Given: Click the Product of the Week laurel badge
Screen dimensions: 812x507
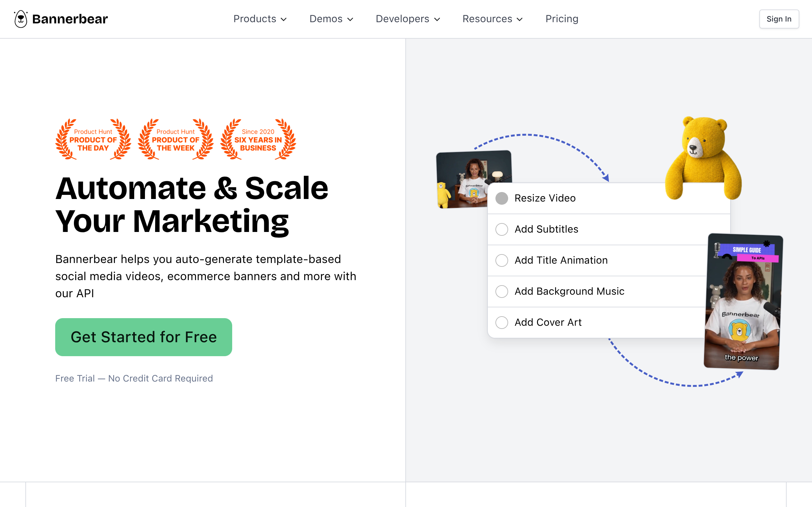Looking at the screenshot, I should 175,139.
